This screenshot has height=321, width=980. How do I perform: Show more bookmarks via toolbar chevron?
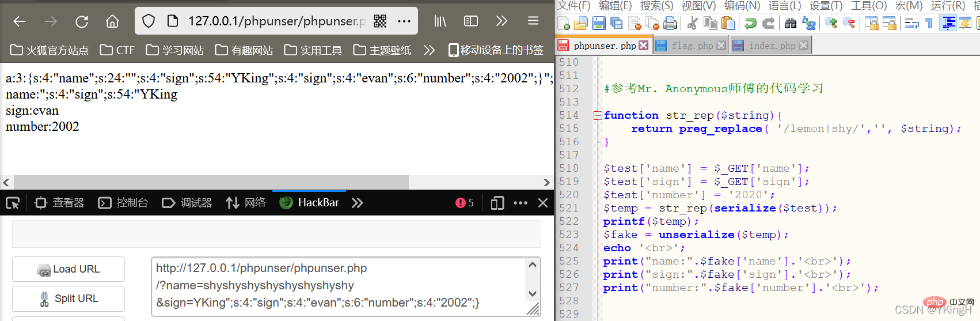tap(429, 50)
